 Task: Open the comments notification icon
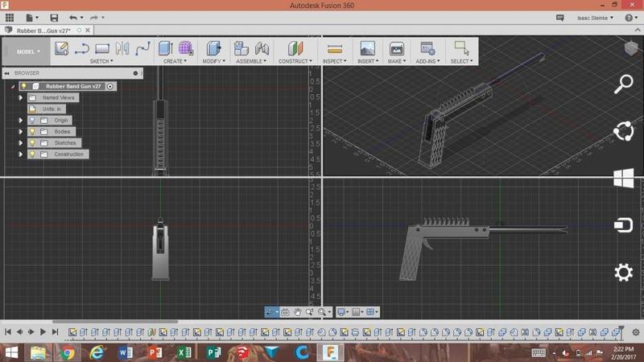(x=559, y=18)
